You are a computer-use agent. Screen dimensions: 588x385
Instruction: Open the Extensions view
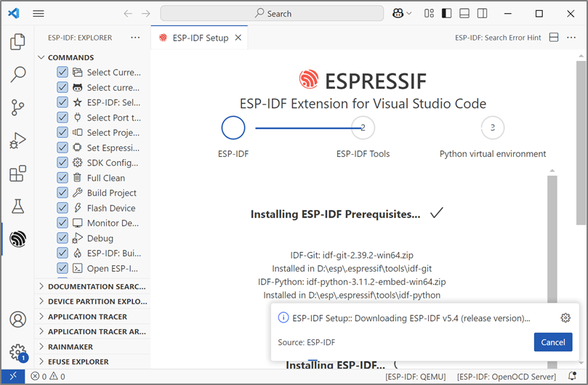(x=17, y=174)
